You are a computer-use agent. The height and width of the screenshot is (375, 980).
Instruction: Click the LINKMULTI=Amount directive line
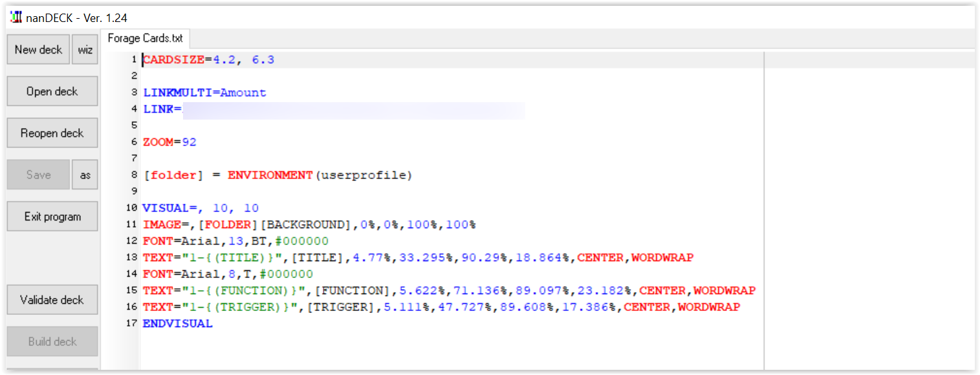204,92
